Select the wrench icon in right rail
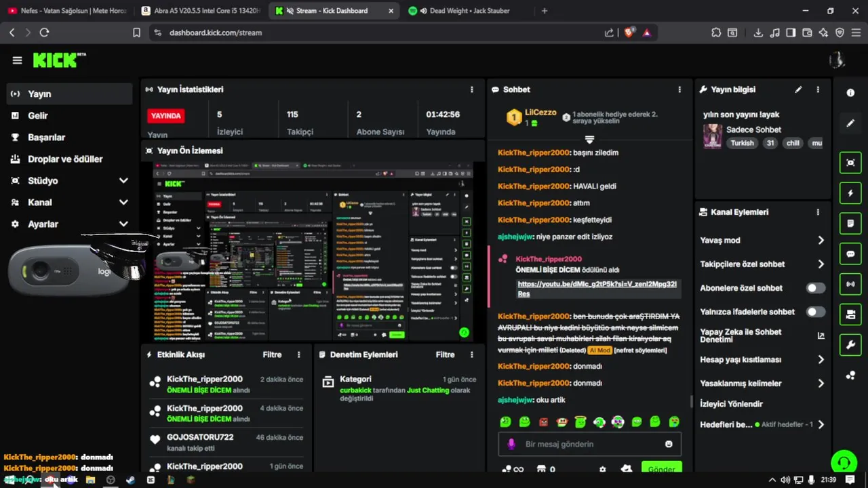868x488 pixels. 850,345
